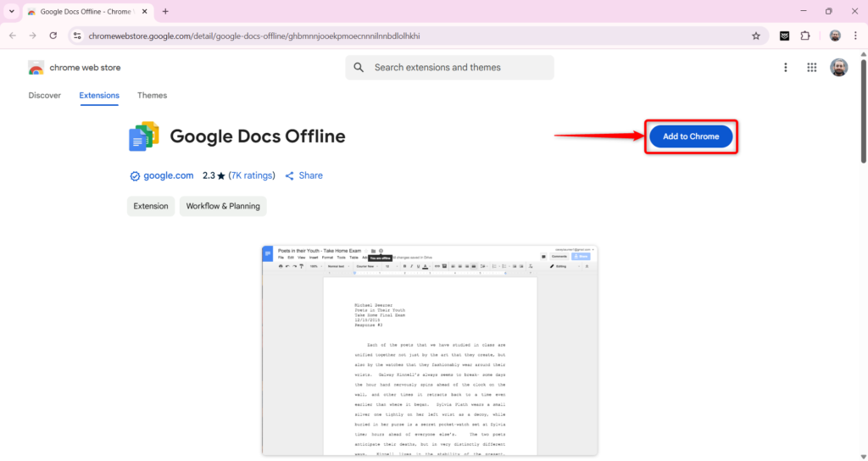Bookmark this page with the star icon
The height and width of the screenshot is (461, 868).
pyautogui.click(x=755, y=36)
